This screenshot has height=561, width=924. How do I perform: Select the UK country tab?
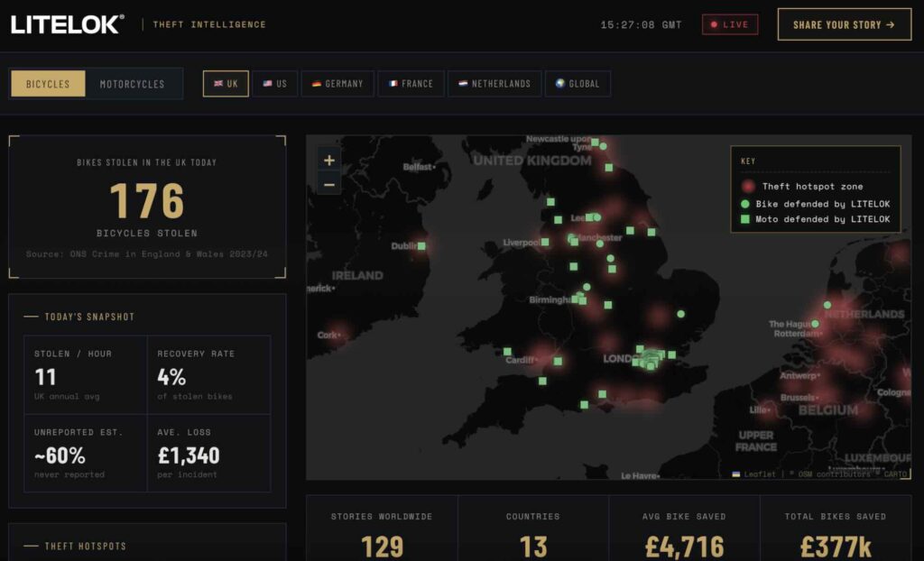226,84
